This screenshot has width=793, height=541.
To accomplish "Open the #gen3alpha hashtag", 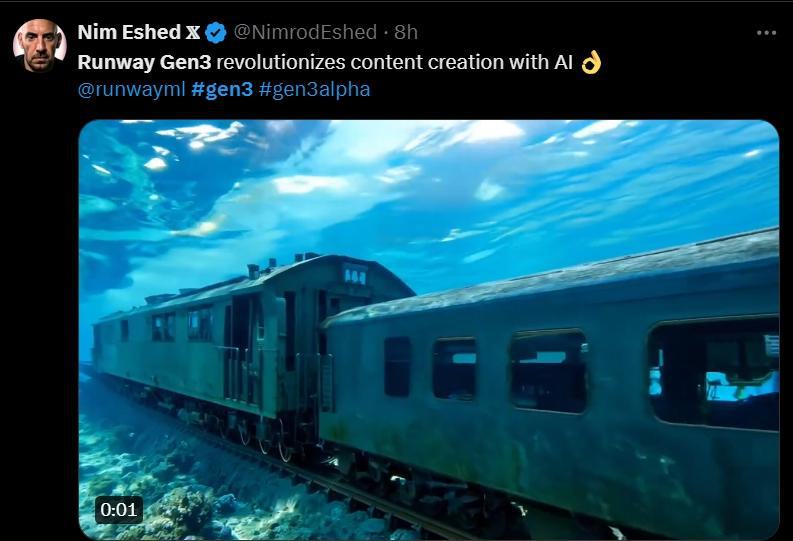I will tap(315, 89).
